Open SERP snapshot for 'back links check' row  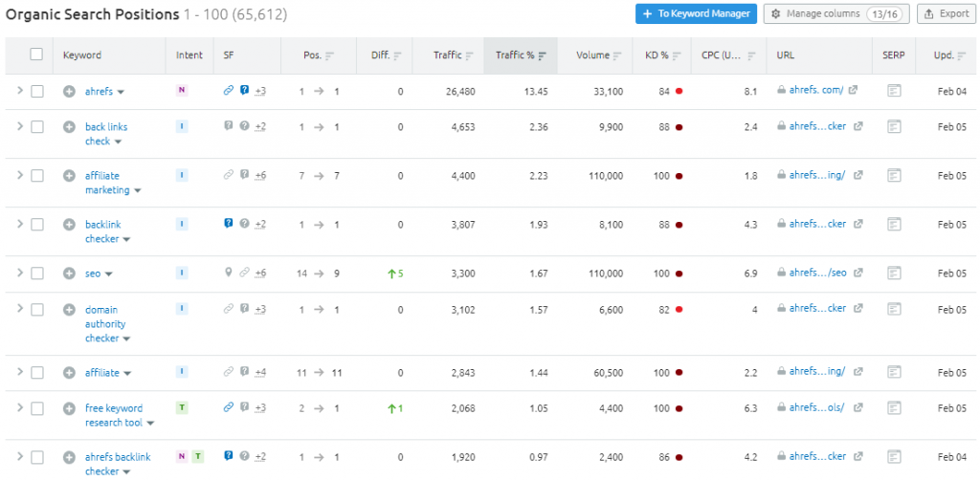tap(895, 127)
